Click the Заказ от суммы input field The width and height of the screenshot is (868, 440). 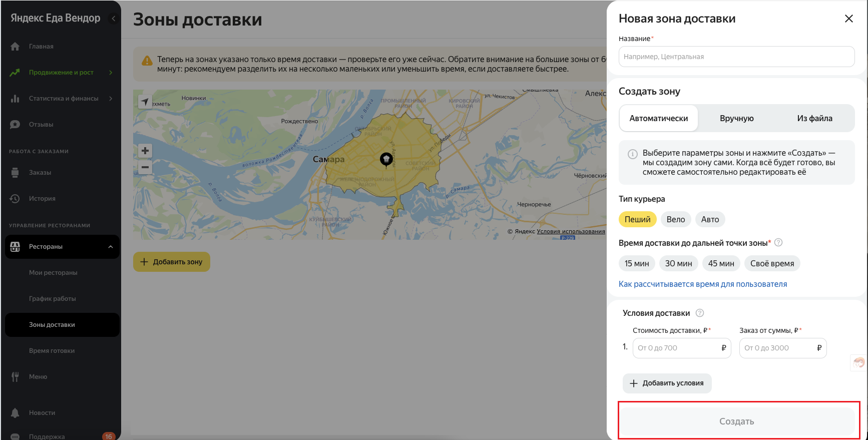pyautogui.click(x=783, y=348)
